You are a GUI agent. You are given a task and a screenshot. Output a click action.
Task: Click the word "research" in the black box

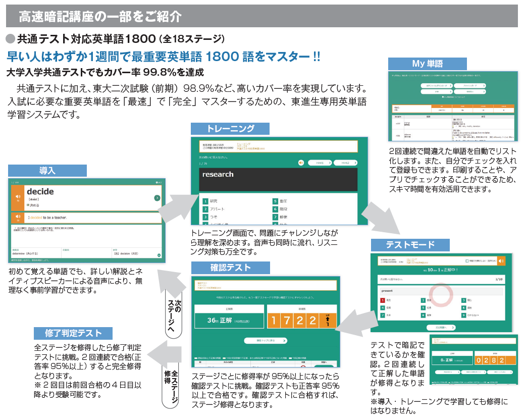pos(218,175)
